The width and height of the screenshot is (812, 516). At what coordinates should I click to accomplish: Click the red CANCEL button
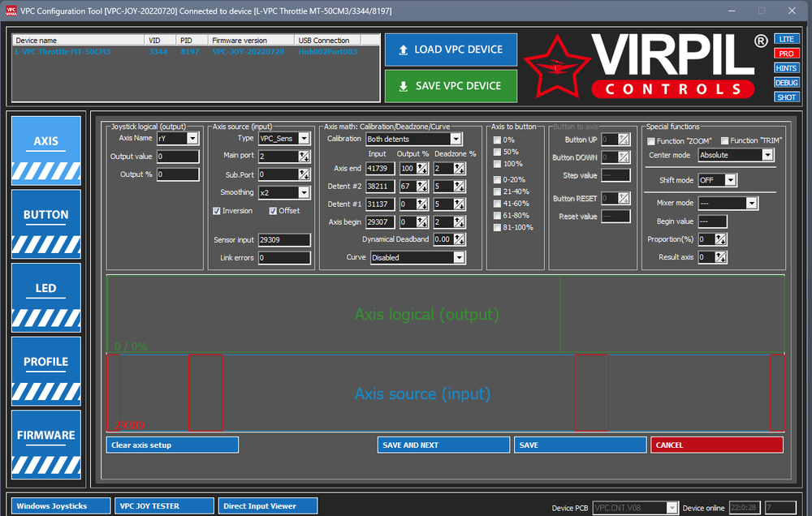[717, 445]
